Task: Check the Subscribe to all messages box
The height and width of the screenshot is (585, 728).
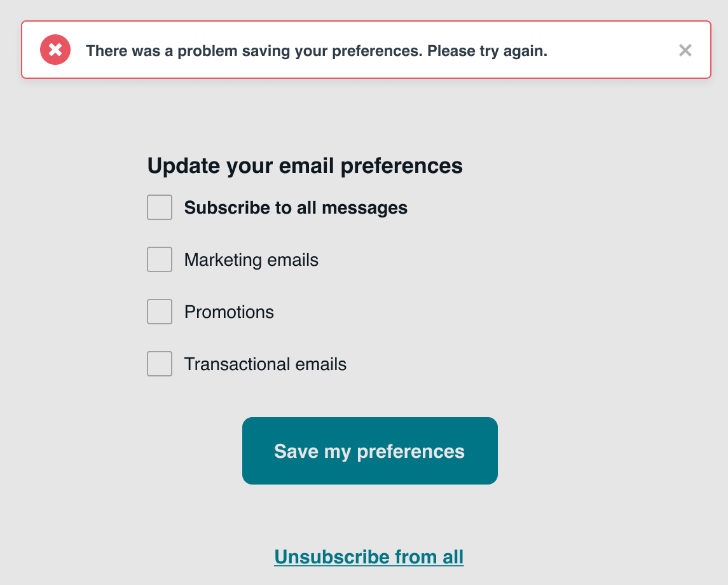Action: tap(160, 207)
